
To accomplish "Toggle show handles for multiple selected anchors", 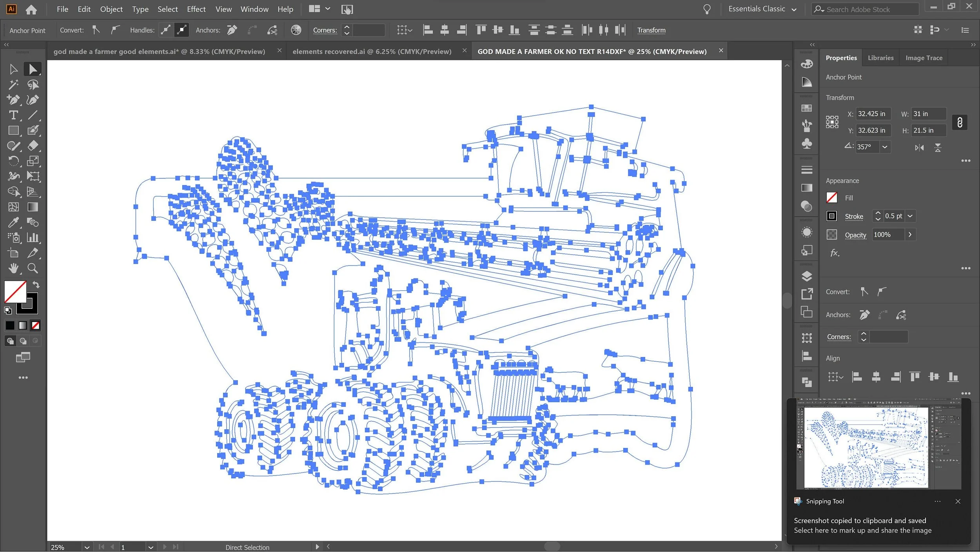I will click(x=166, y=30).
